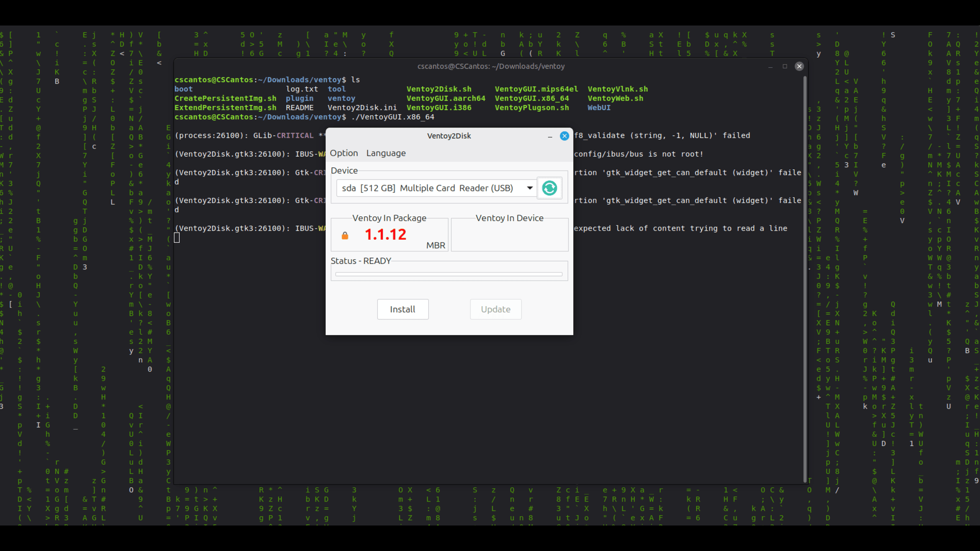The height and width of the screenshot is (551, 980).
Task: Click VentoyWeb.sh in terminal listing
Action: tap(615, 98)
